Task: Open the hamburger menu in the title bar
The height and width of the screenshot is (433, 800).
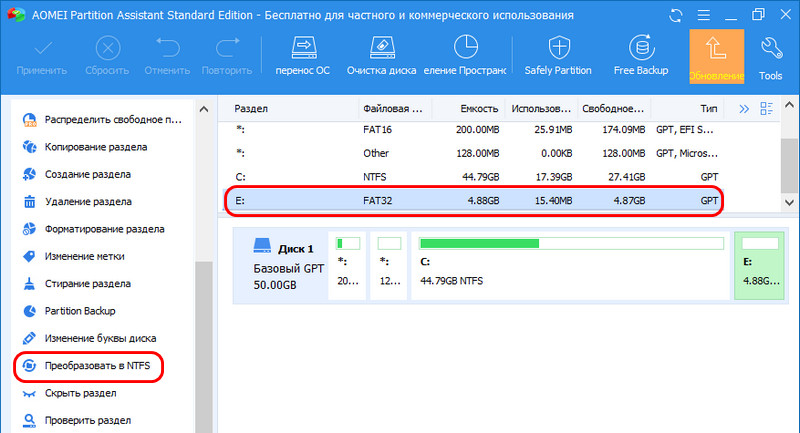Action: pyautogui.click(x=704, y=15)
